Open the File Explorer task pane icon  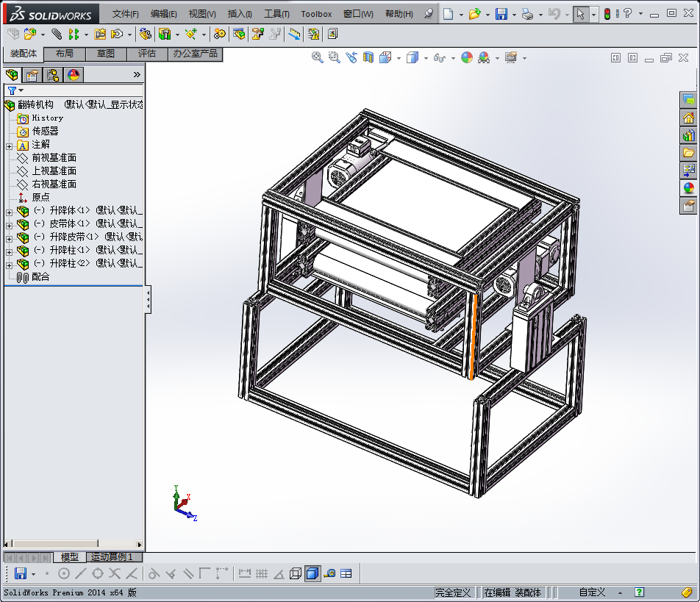pos(688,153)
